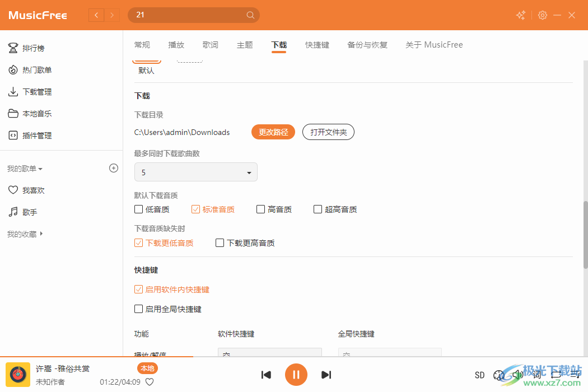This screenshot has height=392, width=588.
Task: Click the 本地 tag on current song
Action: [147, 368]
